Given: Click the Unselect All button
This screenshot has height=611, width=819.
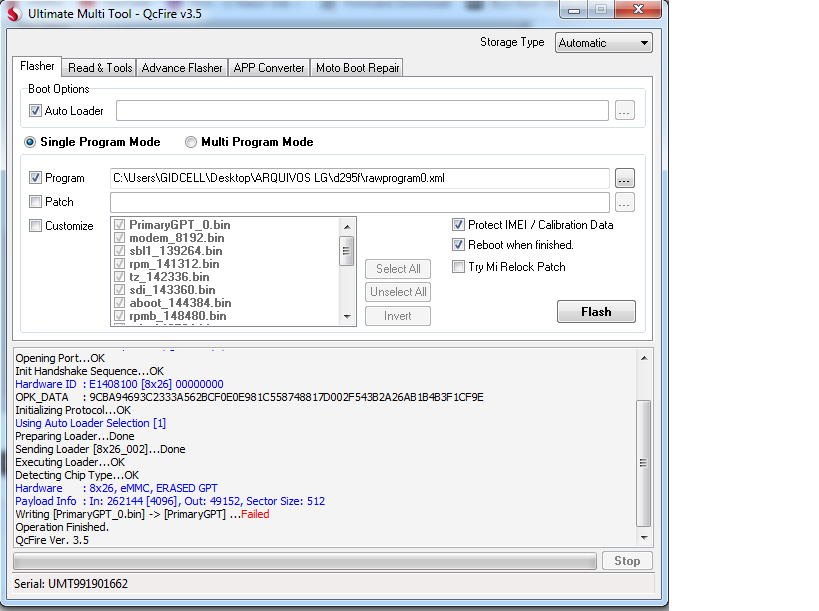Looking at the screenshot, I should pyautogui.click(x=398, y=292).
